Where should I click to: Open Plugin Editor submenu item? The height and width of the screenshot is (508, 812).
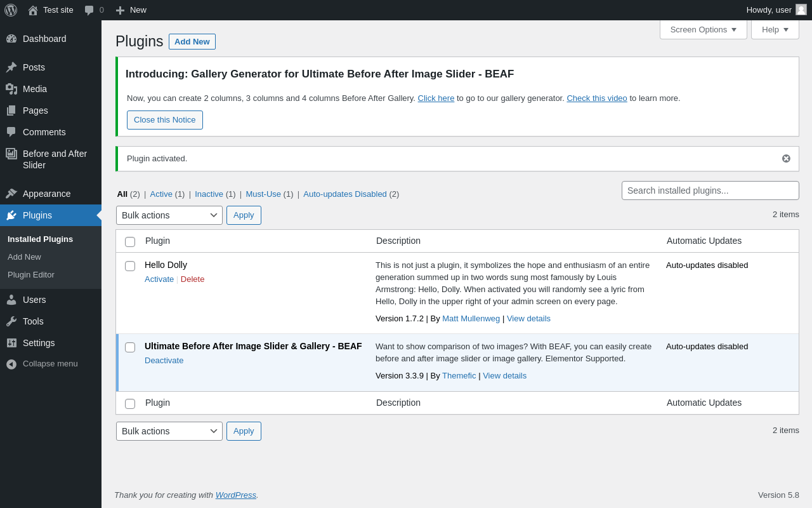(31, 275)
